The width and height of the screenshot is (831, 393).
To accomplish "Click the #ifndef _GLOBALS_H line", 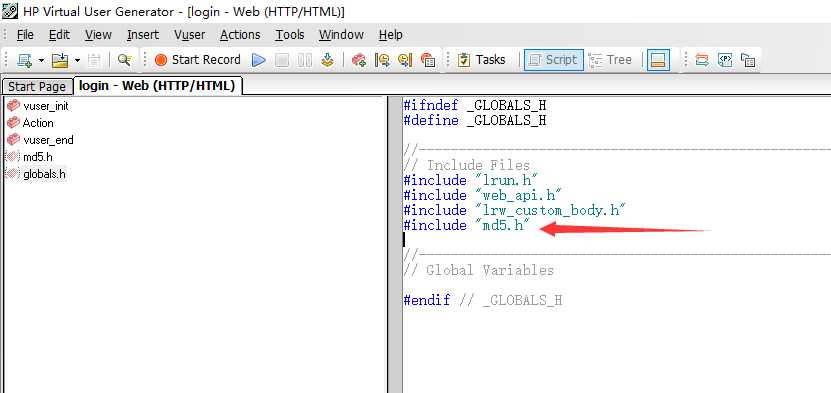I will point(474,106).
